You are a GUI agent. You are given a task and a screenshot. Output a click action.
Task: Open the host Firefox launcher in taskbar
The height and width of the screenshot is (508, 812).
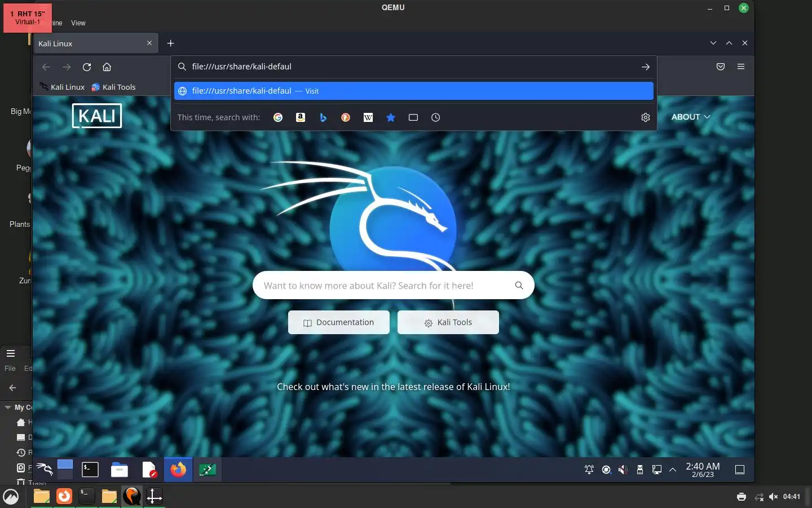coord(64,496)
